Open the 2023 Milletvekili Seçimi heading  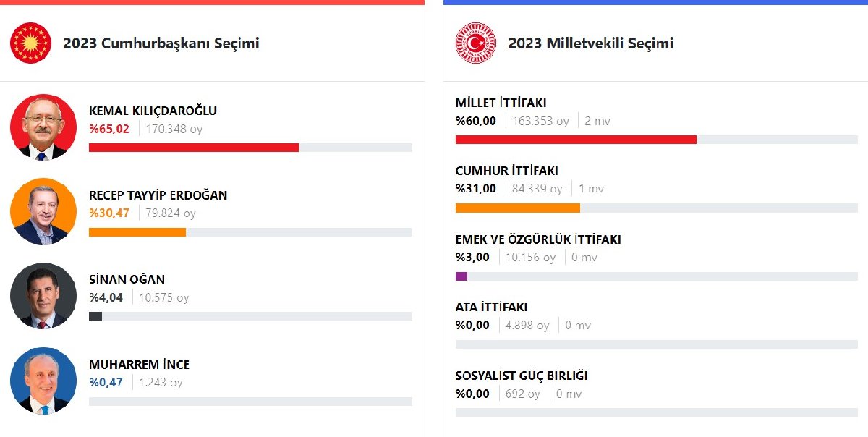click(x=590, y=43)
